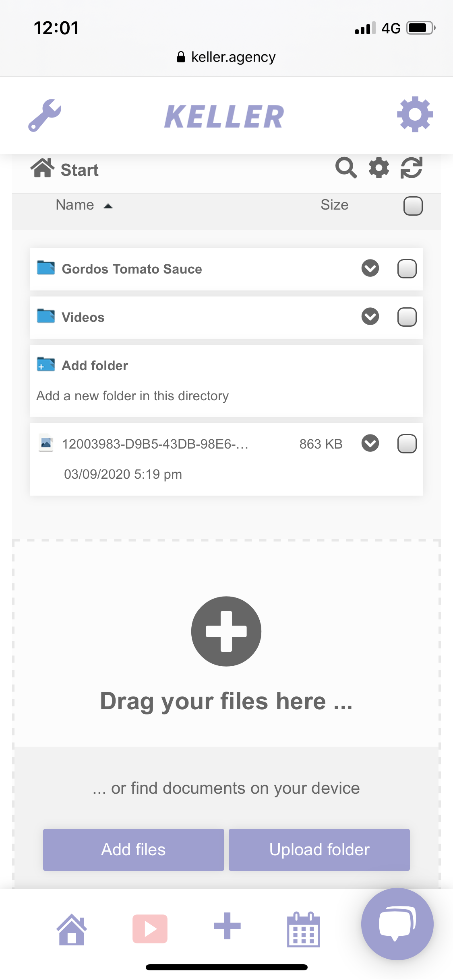
Task: Select the Videos folder checkbox
Action: pyautogui.click(x=407, y=317)
